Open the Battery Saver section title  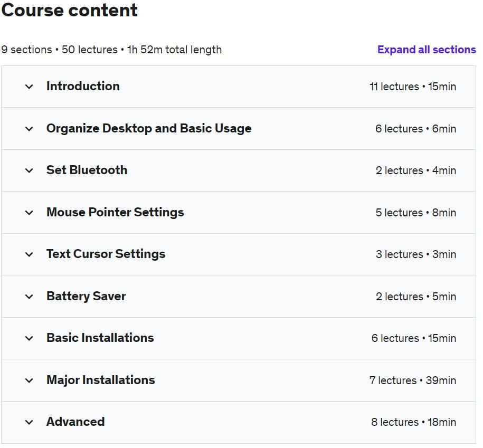pyautogui.click(x=86, y=296)
